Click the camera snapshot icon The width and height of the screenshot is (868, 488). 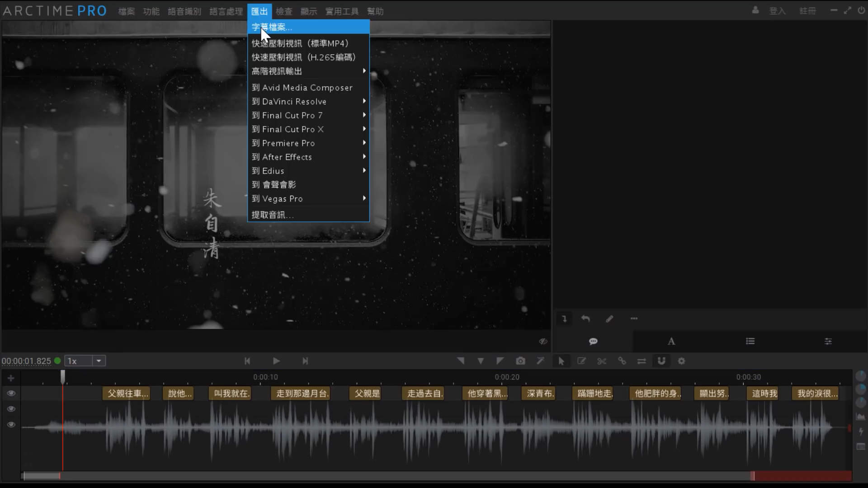point(520,361)
